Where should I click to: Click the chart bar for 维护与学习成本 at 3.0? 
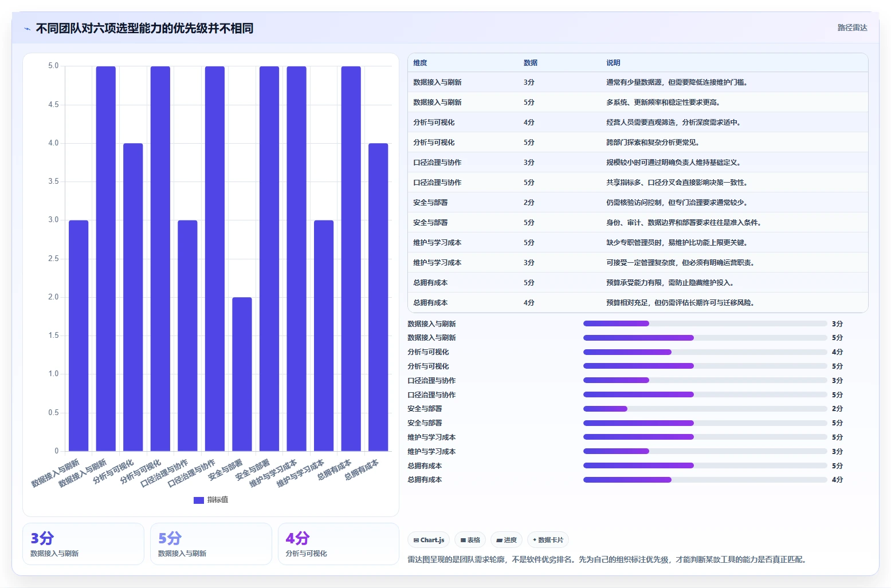[324, 336]
